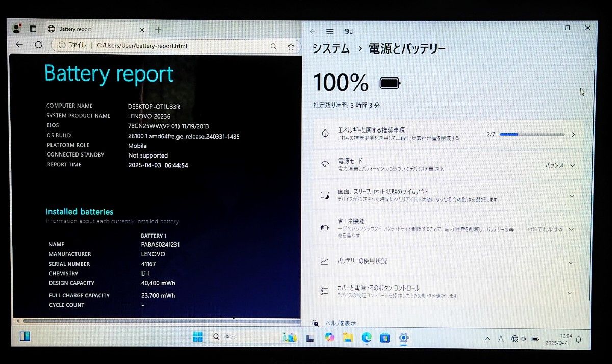This screenshot has width=612, height=364.
Task: Open the Windows Start menu
Action: click(x=198, y=336)
